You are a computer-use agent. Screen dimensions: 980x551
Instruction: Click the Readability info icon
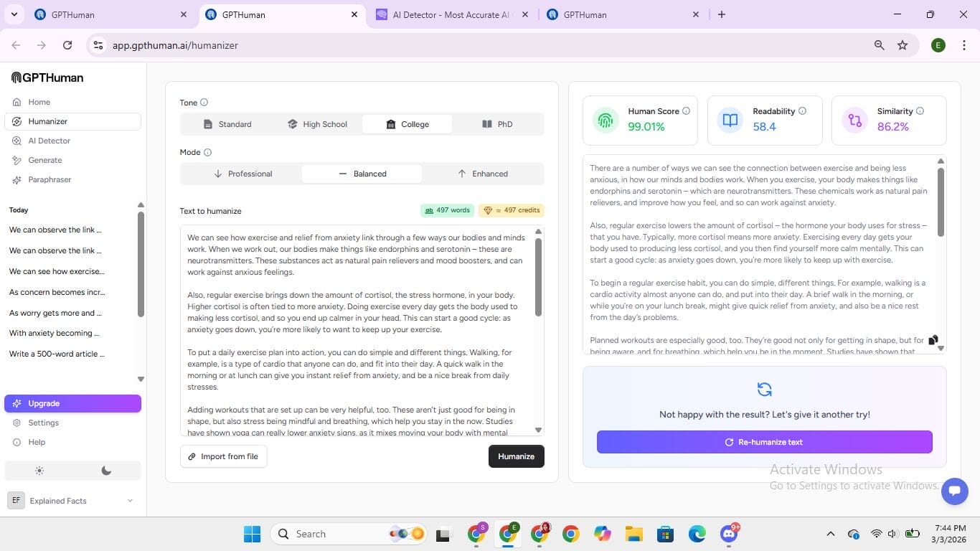click(x=802, y=111)
